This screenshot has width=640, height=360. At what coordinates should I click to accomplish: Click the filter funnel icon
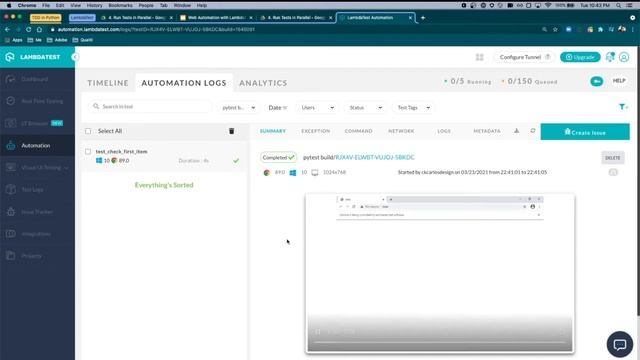tap(622, 107)
